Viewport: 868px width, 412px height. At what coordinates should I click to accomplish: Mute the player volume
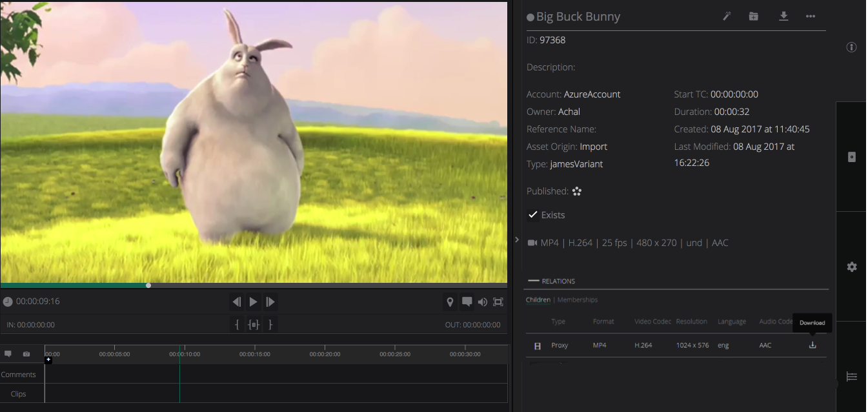[482, 302]
